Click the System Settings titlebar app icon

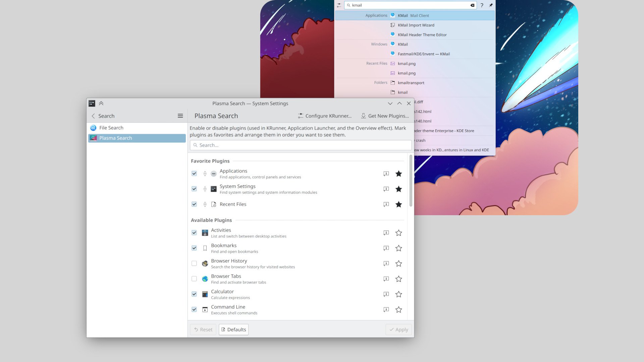(92, 104)
